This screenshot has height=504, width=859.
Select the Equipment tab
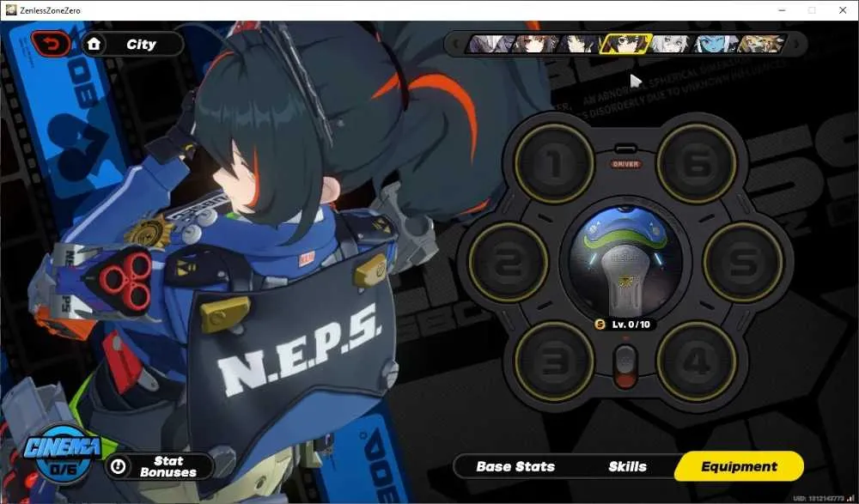coord(739,467)
